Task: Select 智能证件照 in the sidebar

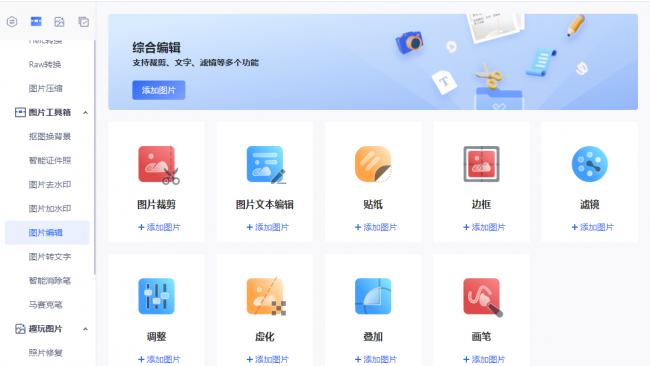Action: coord(50,160)
